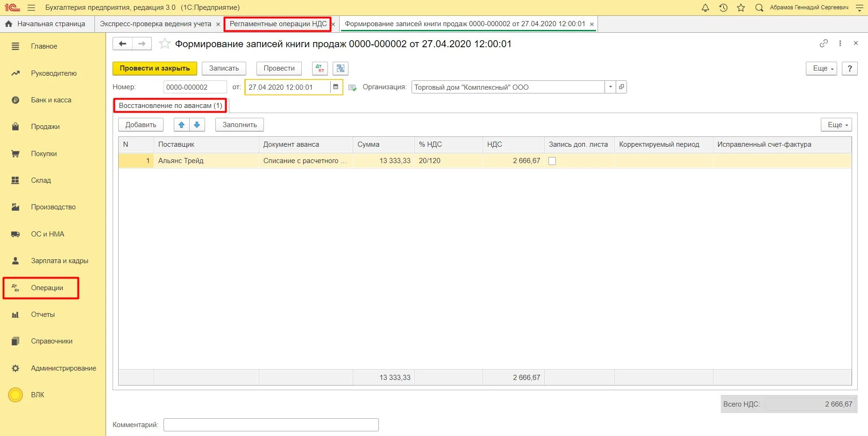Expand the Организация dropdown arrow
This screenshot has width=868, height=436.
coord(610,87)
